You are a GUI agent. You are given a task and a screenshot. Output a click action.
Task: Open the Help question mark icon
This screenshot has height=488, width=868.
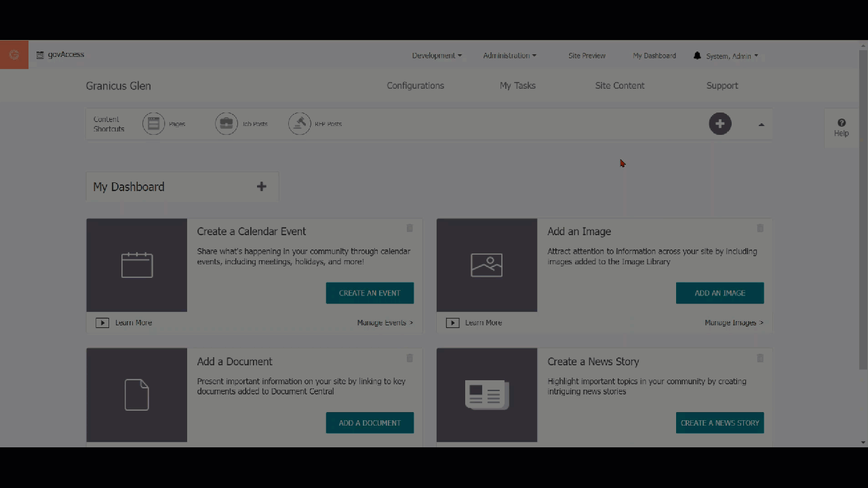point(841,123)
